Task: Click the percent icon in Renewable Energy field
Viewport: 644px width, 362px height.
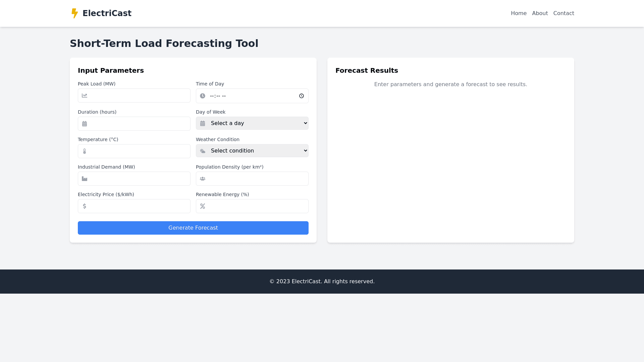Action: point(203,206)
